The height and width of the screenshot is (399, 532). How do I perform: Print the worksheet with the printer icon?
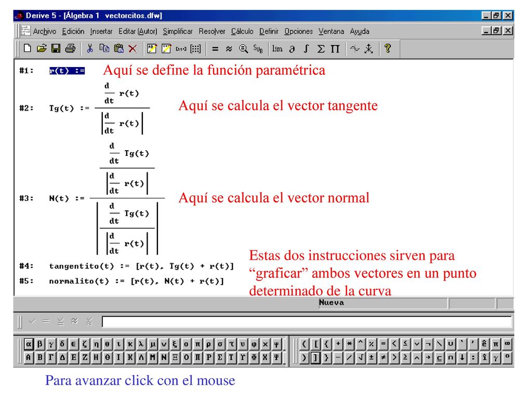[70, 48]
